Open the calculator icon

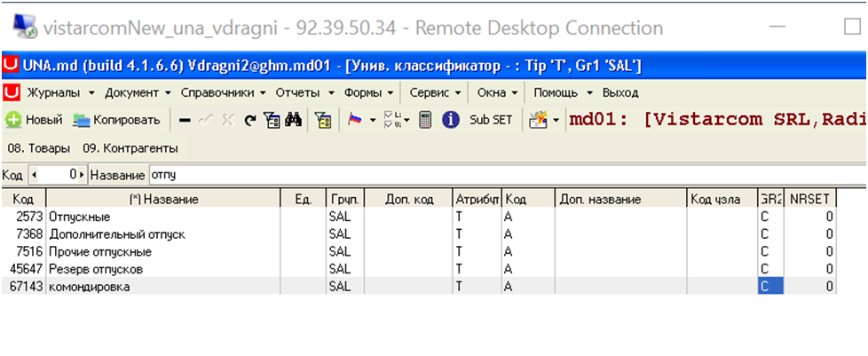pyautogui.click(x=425, y=120)
